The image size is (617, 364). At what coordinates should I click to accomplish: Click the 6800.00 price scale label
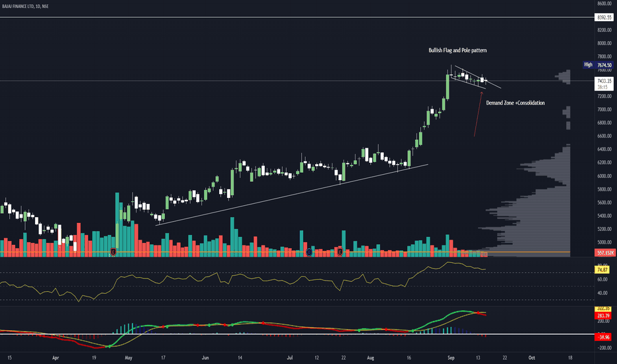tap(604, 123)
